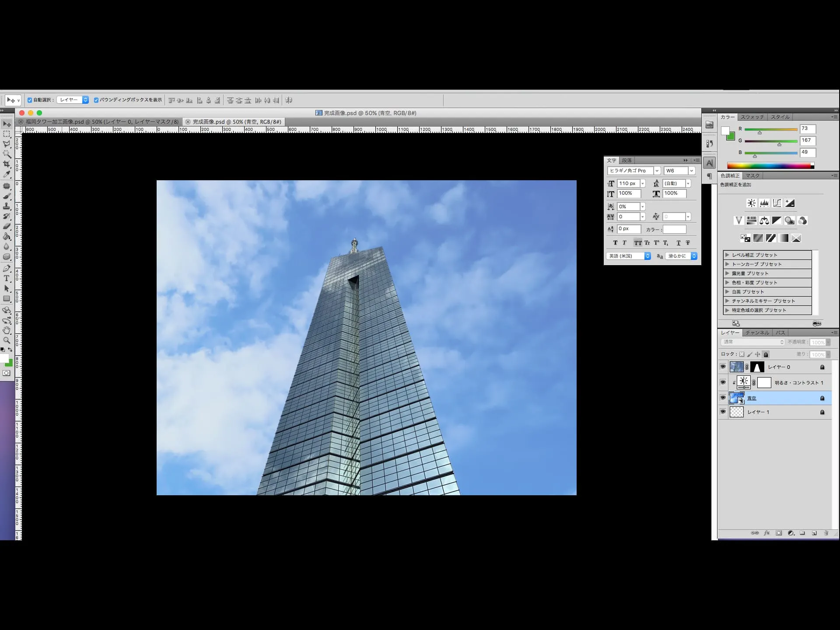840x630 pixels.
Task: Add a Levels adjustment icon
Action: coord(764,203)
